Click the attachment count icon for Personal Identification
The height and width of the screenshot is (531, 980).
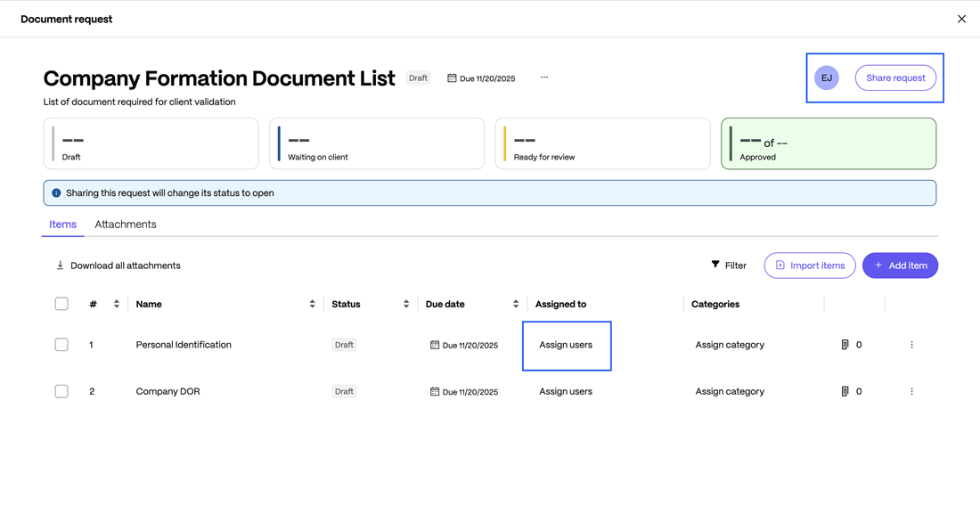(x=845, y=344)
